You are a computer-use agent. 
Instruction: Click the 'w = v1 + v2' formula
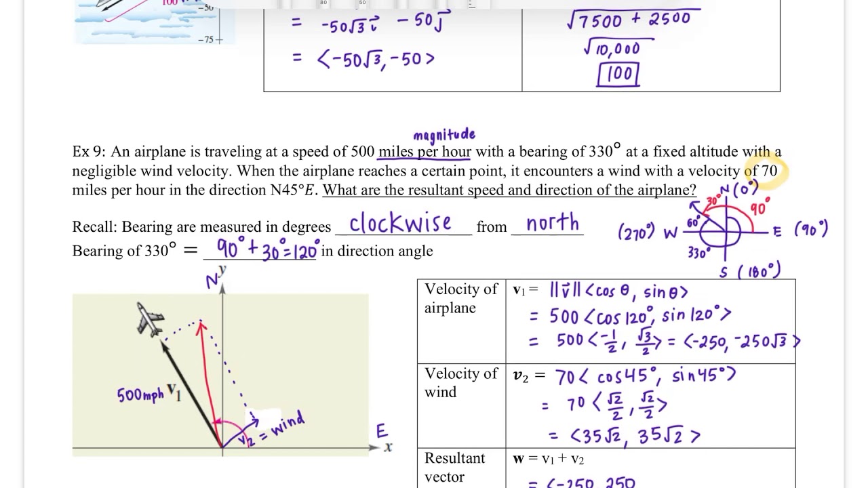click(549, 459)
